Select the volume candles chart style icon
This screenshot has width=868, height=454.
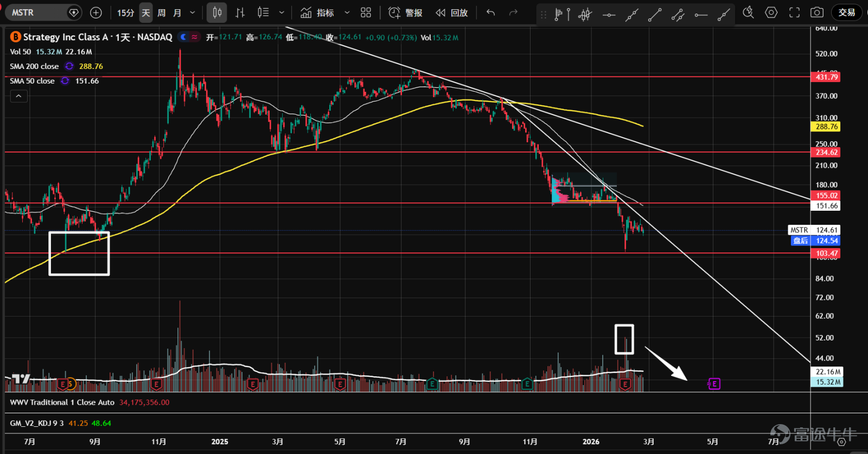263,12
